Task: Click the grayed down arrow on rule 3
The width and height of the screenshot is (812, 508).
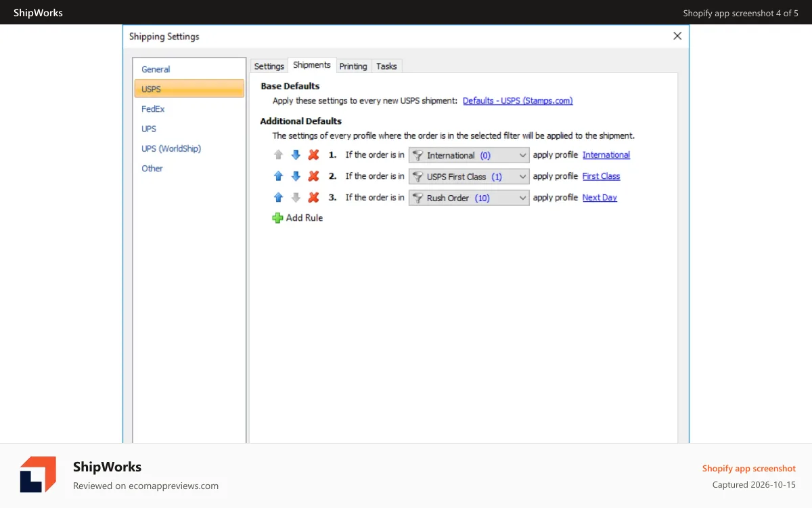Action: (296, 198)
